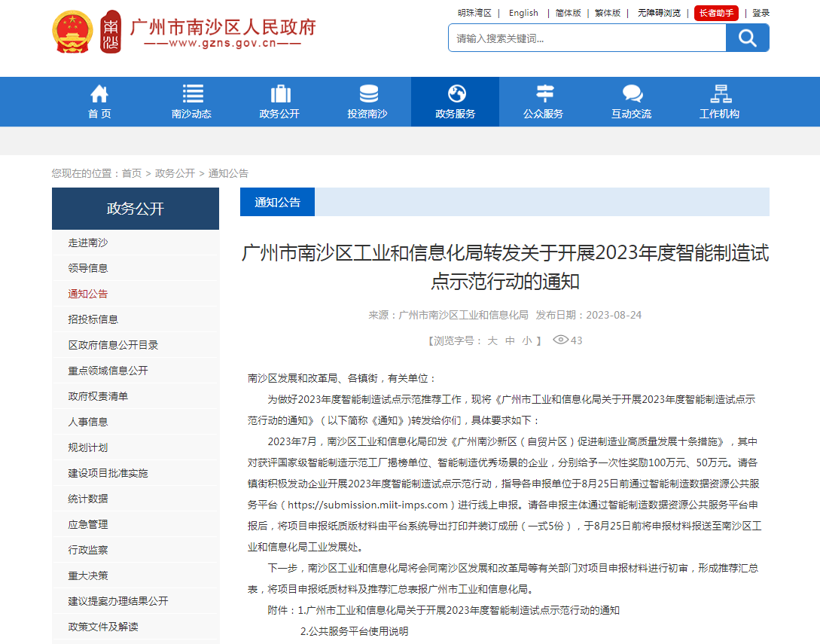Viewport: 820px width, 644px height.
Task: Click the 公众服务 signpost icon
Action: coord(544,93)
